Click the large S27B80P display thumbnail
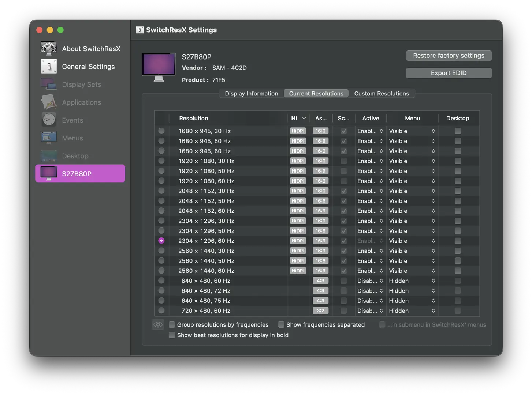 coord(159,67)
